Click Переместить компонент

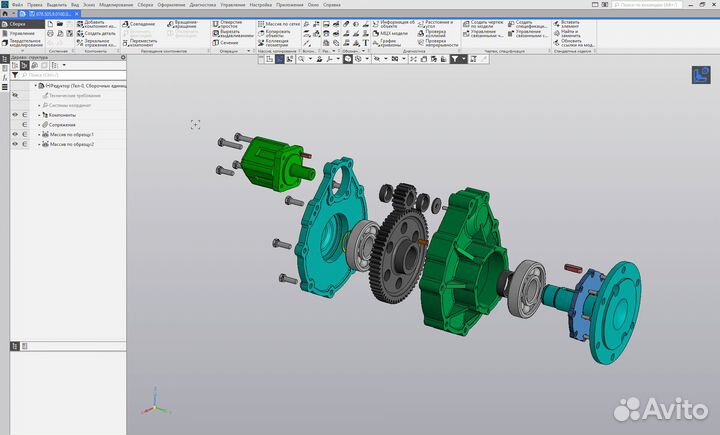pyautogui.click(x=140, y=43)
